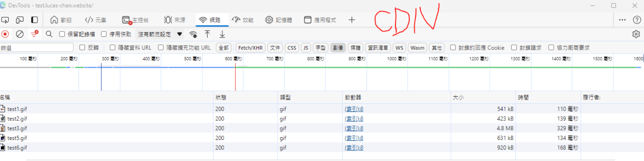Filter by 字型 font type
Viewport: 644px width, 161px height.
pyautogui.click(x=320, y=48)
